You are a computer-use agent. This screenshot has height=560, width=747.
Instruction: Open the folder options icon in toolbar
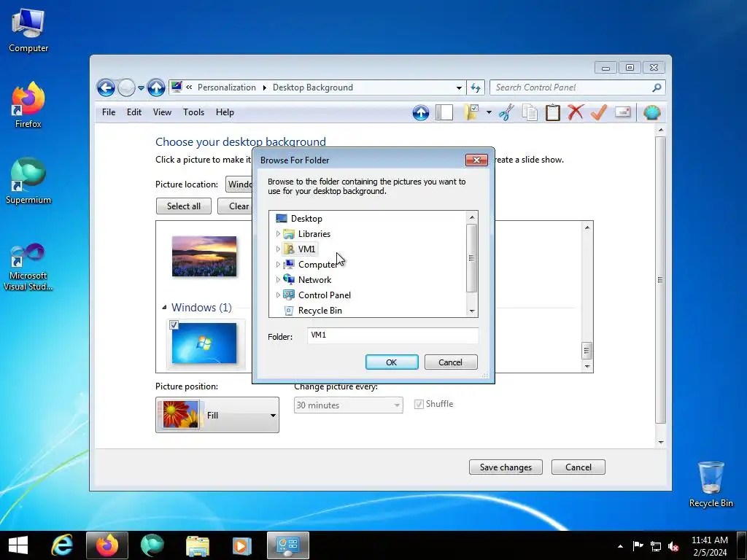click(471, 112)
